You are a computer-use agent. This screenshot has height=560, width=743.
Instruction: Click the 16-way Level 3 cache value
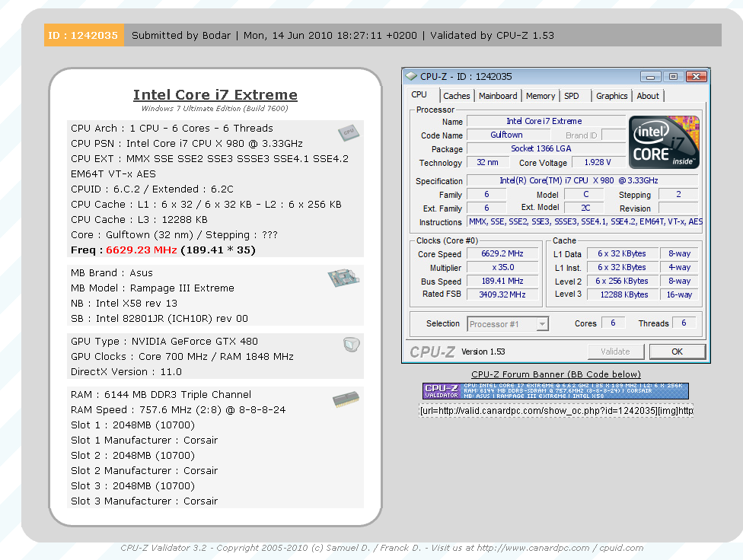point(679,294)
